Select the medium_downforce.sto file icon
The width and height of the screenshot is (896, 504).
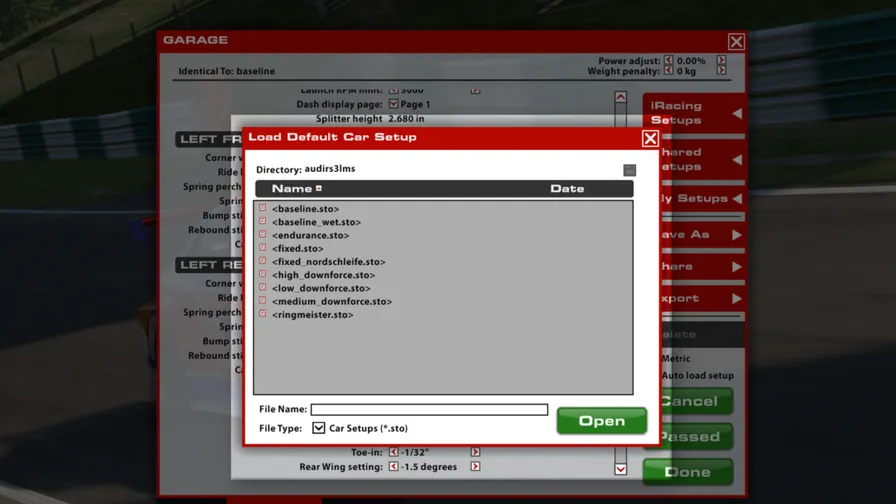[x=262, y=301]
